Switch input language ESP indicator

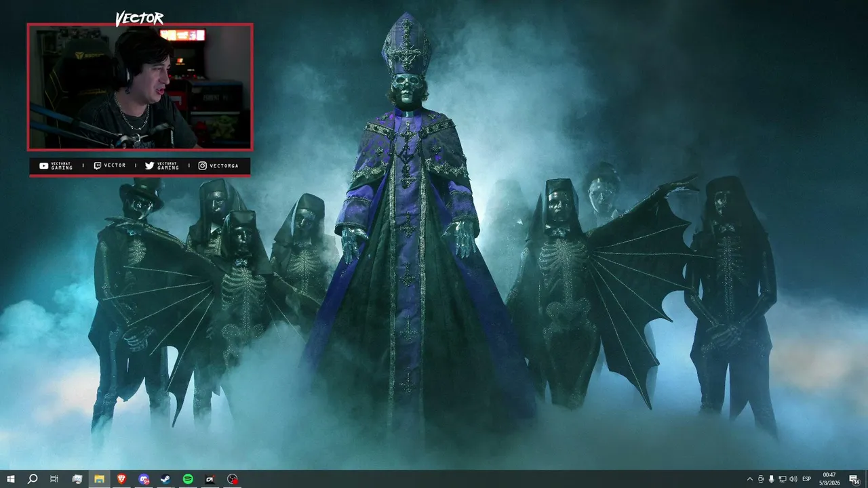tap(807, 479)
